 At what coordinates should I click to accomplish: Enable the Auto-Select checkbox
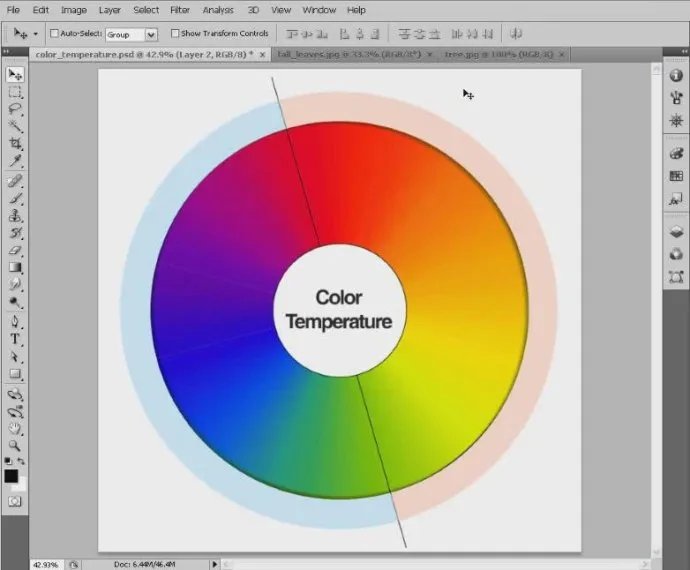54,33
